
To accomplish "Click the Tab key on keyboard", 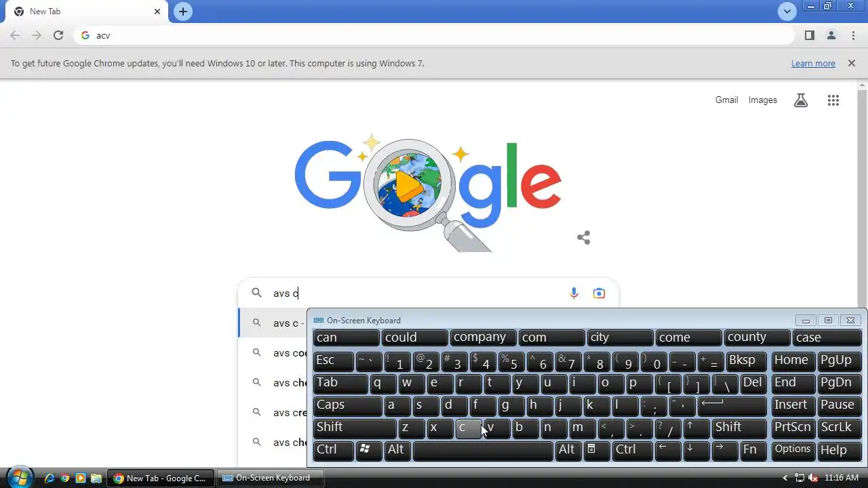I will (341, 383).
